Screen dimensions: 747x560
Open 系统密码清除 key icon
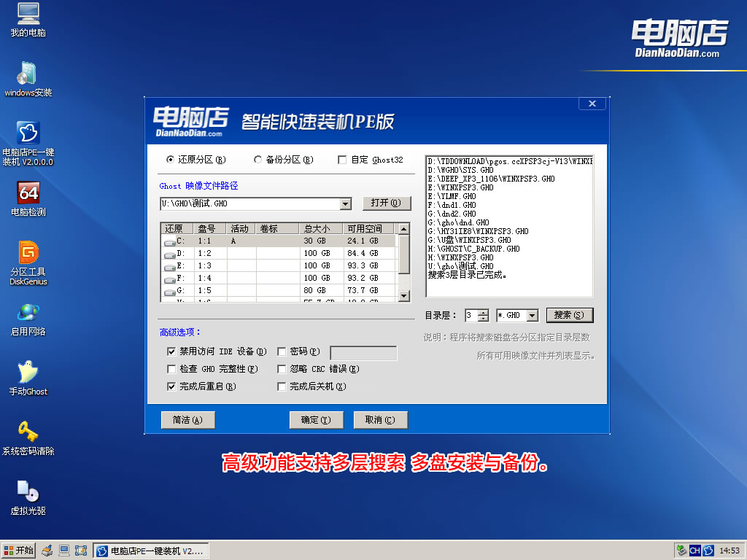(x=28, y=438)
